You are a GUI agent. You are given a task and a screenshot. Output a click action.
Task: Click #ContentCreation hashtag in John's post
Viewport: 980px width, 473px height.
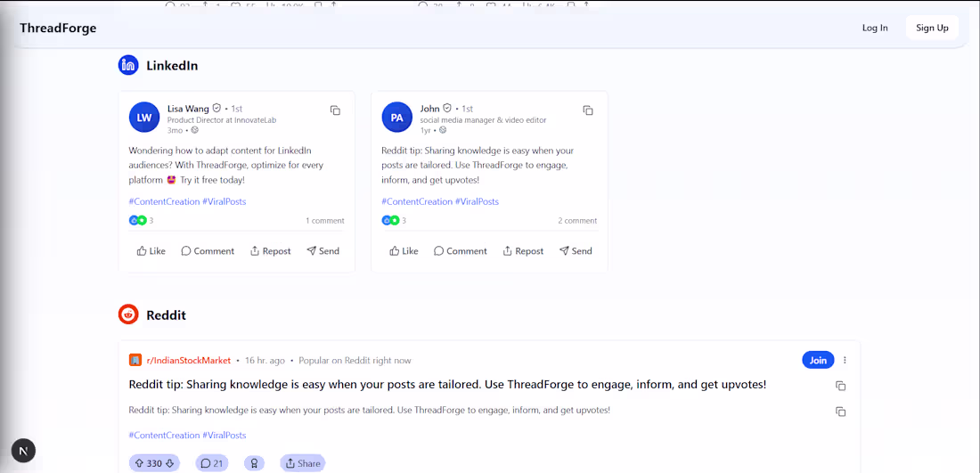[x=417, y=202]
